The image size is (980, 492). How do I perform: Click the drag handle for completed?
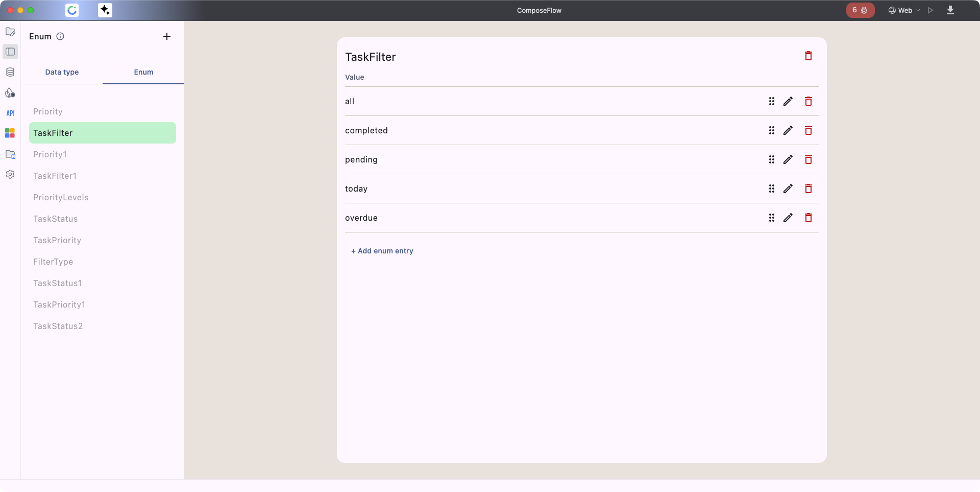click(x=772, y=130)
